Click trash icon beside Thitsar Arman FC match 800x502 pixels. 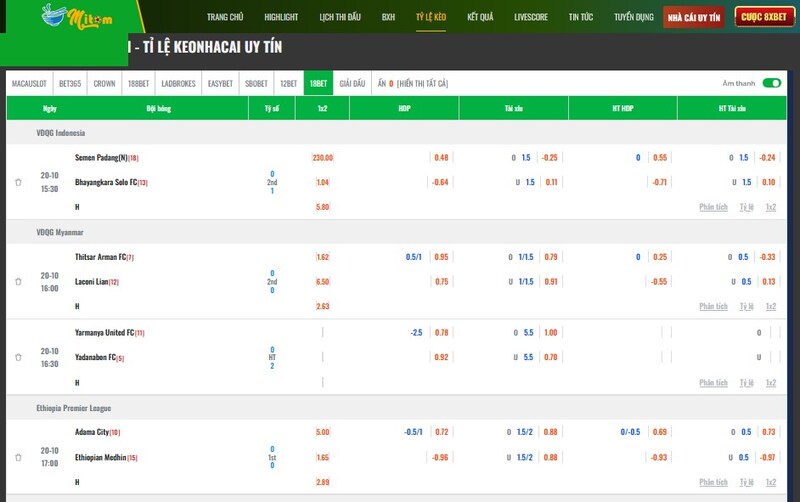[18, 282]
